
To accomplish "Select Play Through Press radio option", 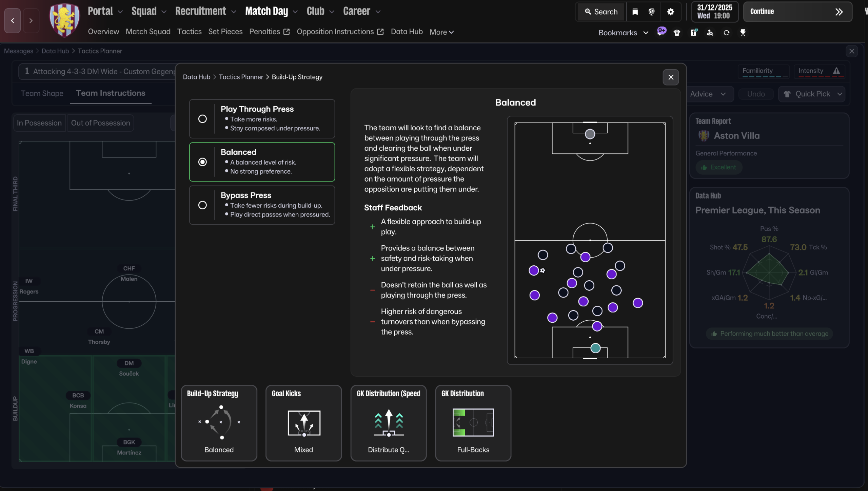I will 202,119.
